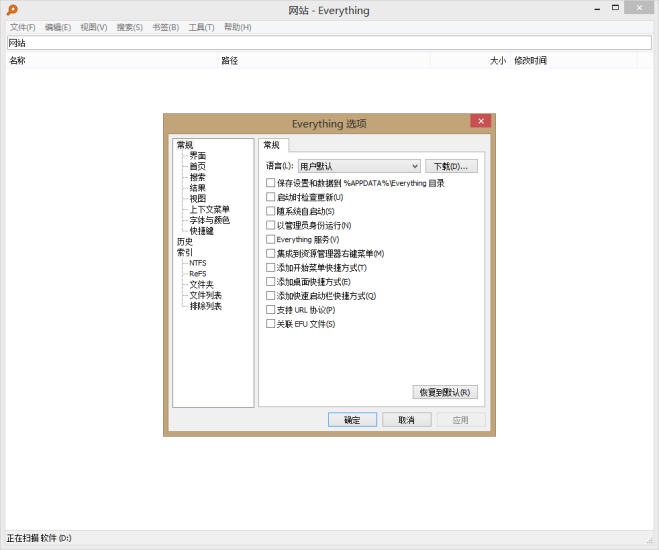Click 恢复到默认(R) button
659x550 pixels.
click(x=445, y=392)
